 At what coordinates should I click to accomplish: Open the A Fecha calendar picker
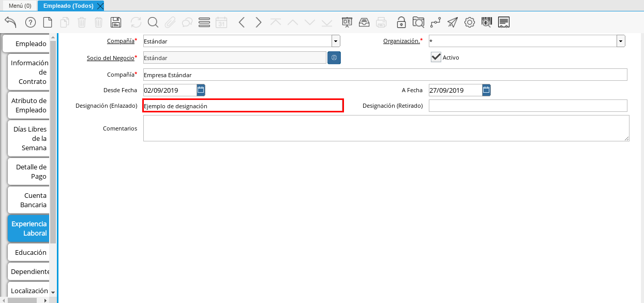click(487, 90)
